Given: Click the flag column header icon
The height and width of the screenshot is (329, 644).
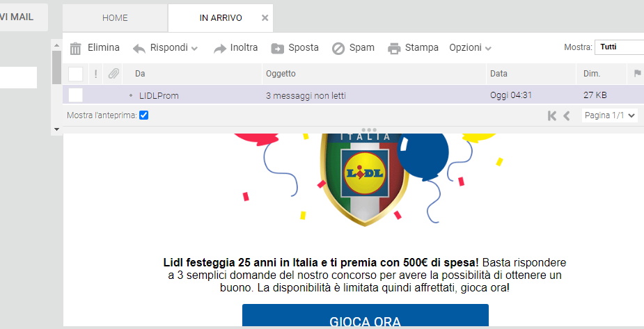Looking at the screenshot, I should pos(637,74).
